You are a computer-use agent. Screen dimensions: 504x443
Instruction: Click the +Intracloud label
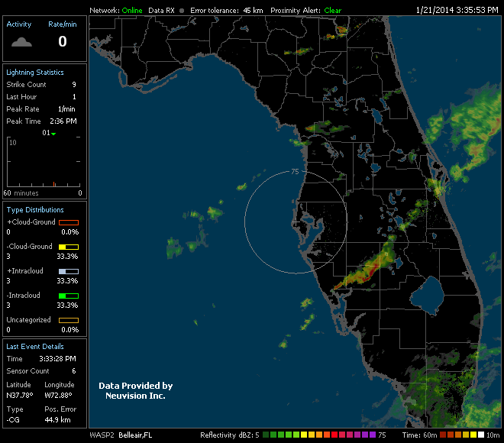tap(25, 271)
